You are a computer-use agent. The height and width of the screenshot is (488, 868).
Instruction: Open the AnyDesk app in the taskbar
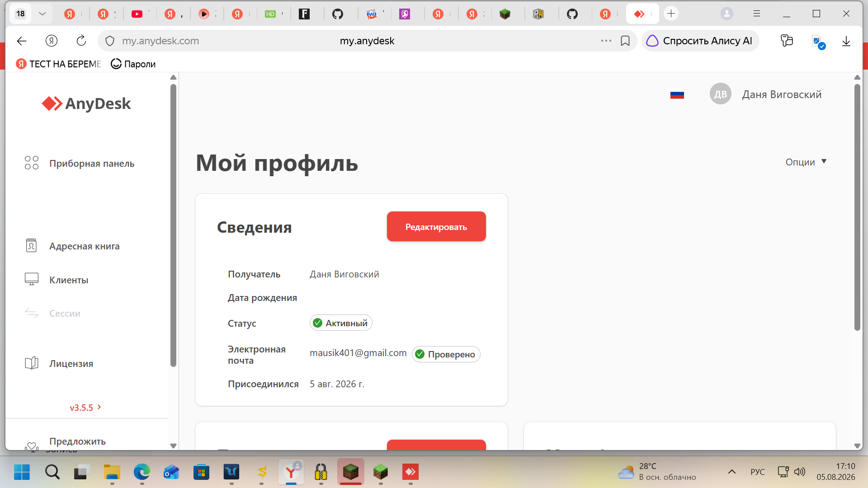coord(410,472)
